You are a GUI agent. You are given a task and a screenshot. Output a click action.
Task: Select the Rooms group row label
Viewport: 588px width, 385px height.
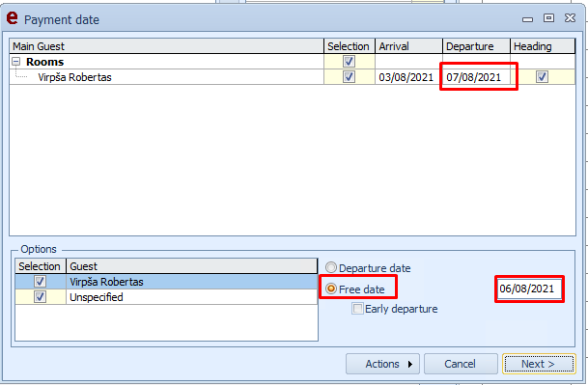tap(45, 62)
